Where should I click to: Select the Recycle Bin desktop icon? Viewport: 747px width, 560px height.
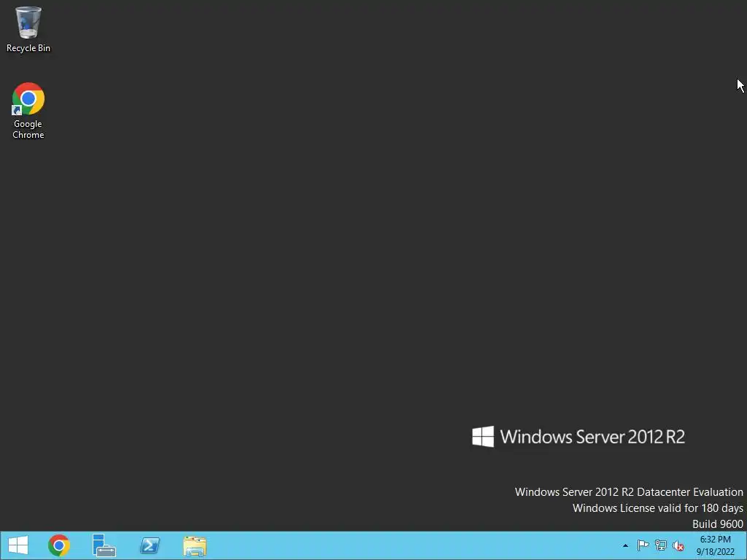[x=28, y=28]
